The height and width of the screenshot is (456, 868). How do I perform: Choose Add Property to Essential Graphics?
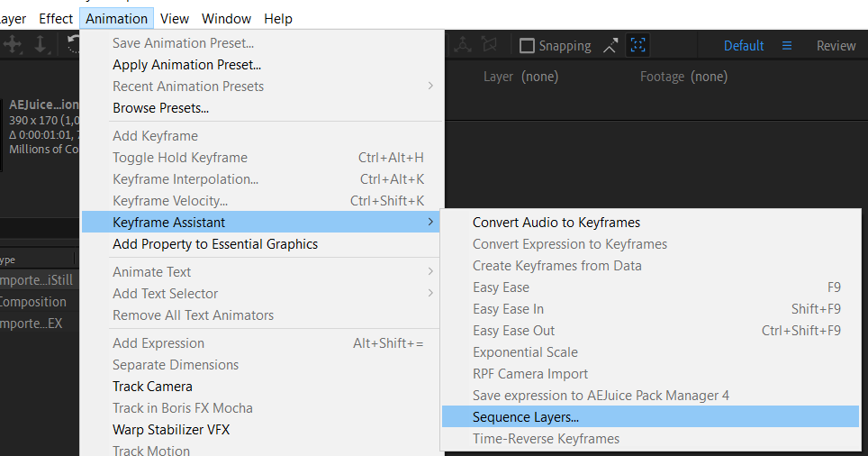215,244
